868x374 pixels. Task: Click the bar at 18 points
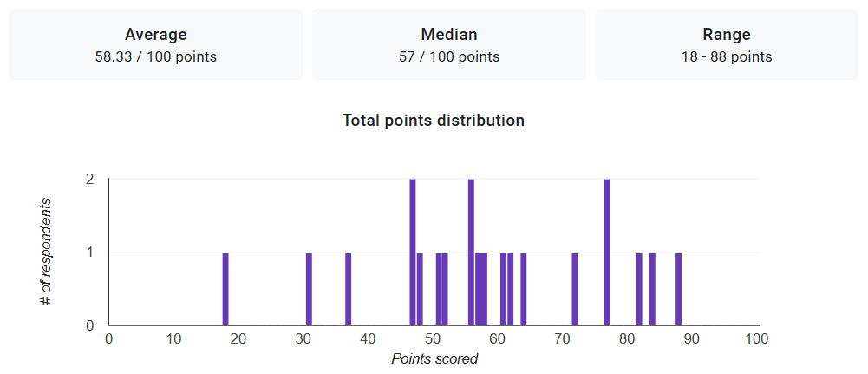[225, 290]
